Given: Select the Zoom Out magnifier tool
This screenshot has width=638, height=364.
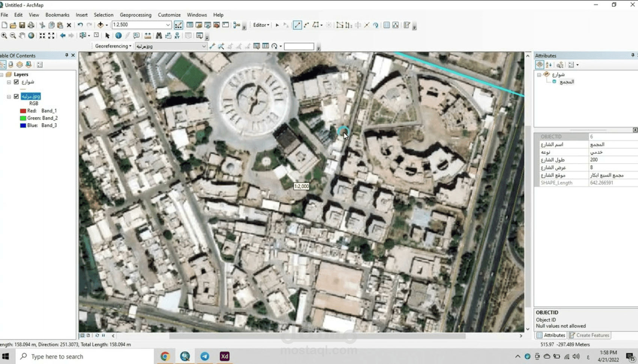Looking at the screenshot, I should coord(13,36).
